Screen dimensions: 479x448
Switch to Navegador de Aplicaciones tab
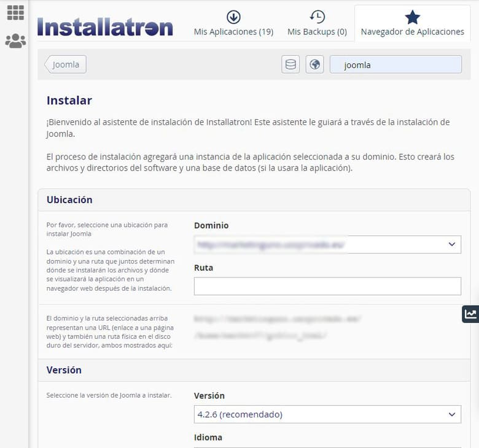pos(412,23)
